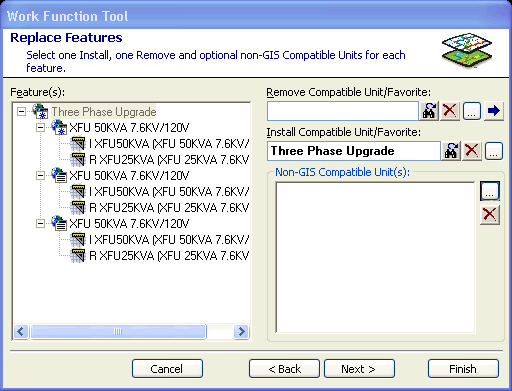Viewport: 512px width, 391px height.
Task: Open browse ellipsis button for Remove Compatible Unit
Action: tap(471, 111)
